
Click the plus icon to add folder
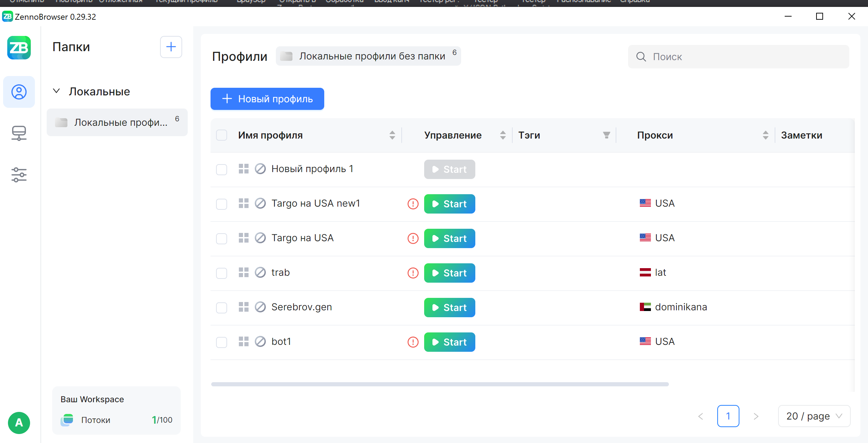coord(171,47)
